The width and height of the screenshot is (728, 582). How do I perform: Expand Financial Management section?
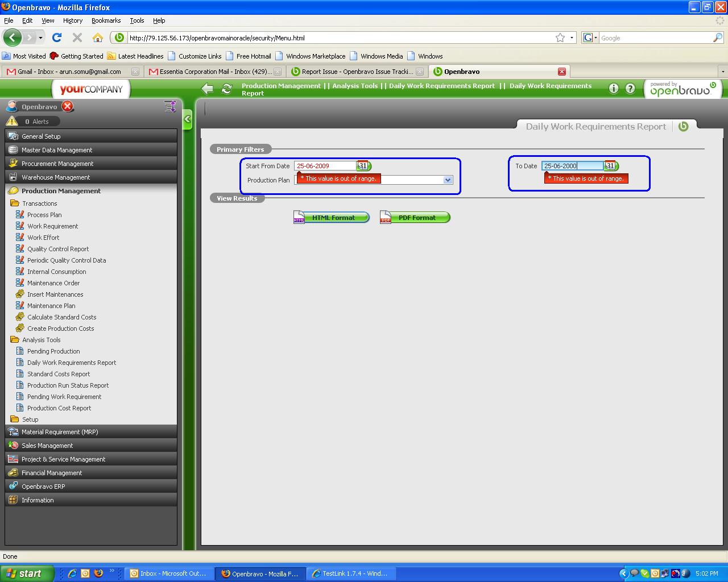[91, 473]
